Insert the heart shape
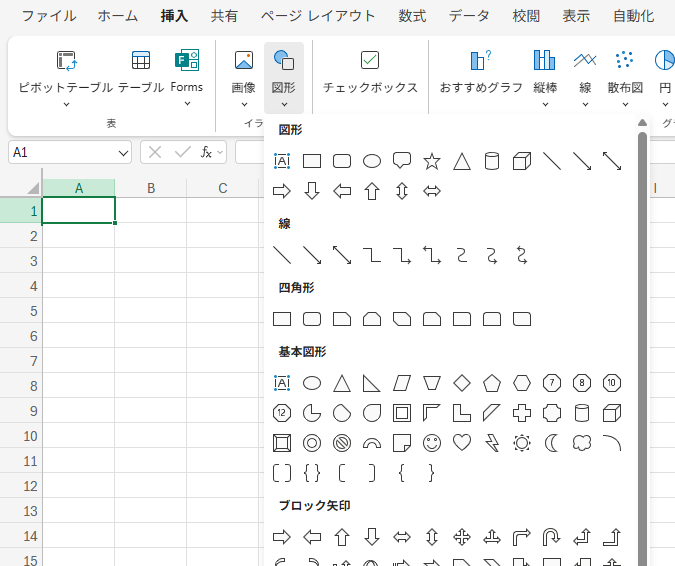 (462, 442)
